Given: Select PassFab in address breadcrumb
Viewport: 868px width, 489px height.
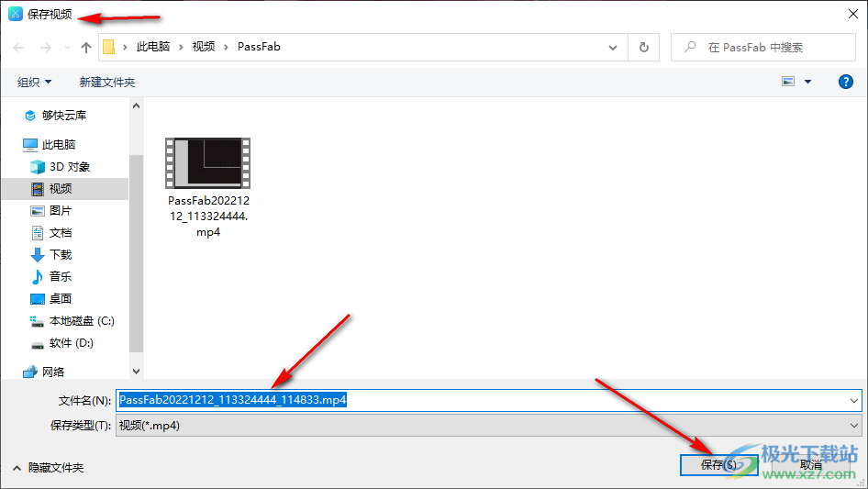Looking at the screenshot, I should coord(259,47).
